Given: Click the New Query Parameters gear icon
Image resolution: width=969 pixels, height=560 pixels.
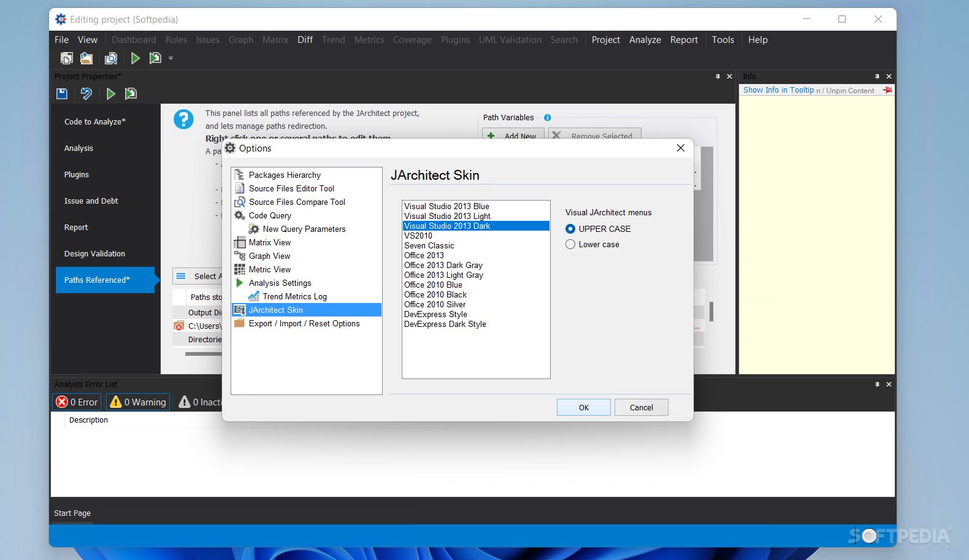Looking at the screenshot, I should (x=253, y=229).
